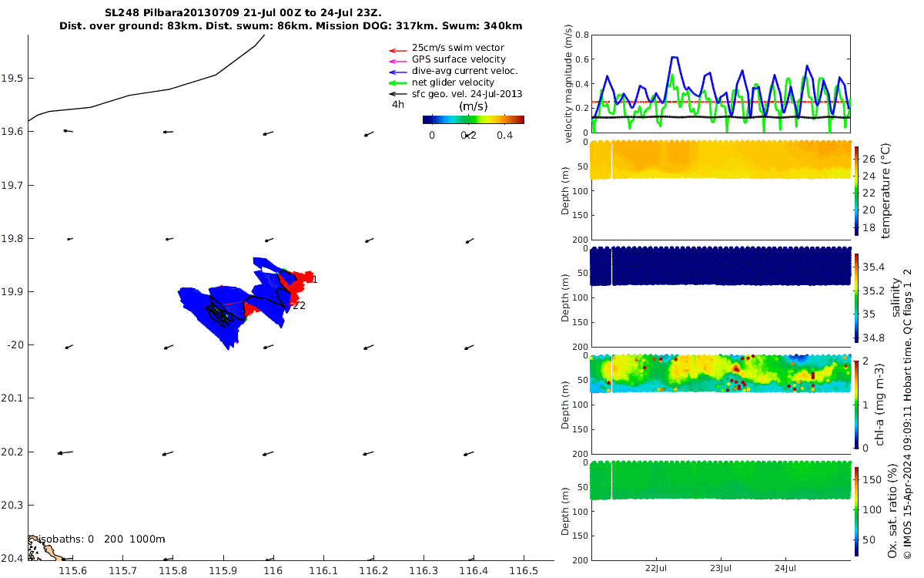This screenshot has width=924, height=578.
Task: Click the 'salinity' colorbar label
Action: click(x=896, y=299)
